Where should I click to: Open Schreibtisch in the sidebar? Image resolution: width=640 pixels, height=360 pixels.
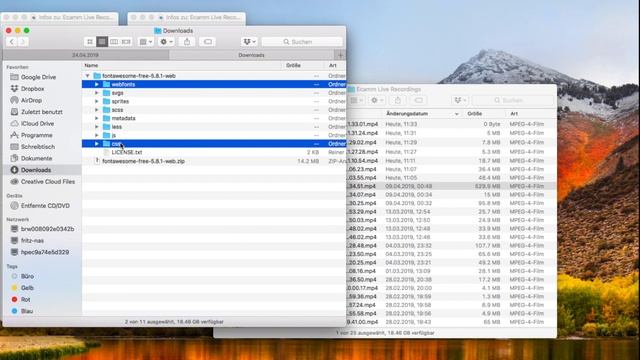[x=38, y=147]
